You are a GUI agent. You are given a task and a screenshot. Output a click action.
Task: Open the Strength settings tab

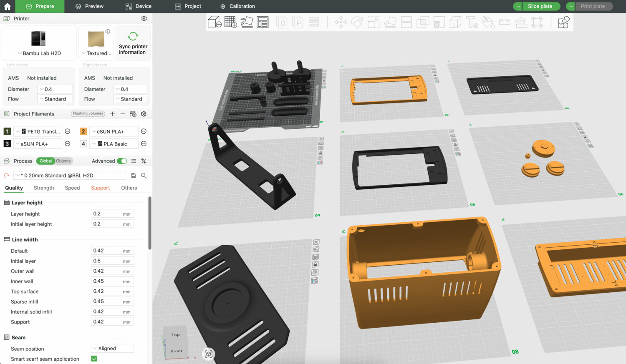click(x=43, y=188)
